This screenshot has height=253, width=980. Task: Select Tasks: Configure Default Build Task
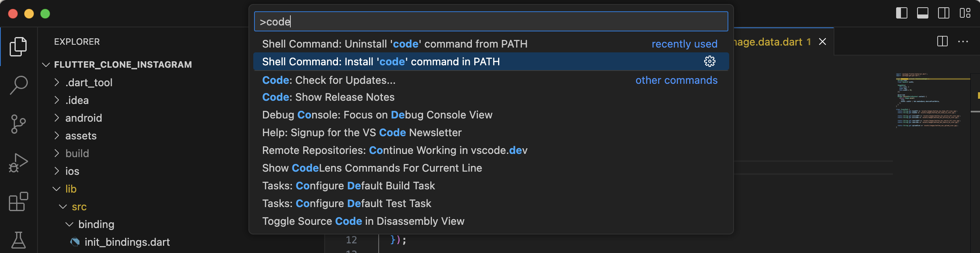pos(348,186)
